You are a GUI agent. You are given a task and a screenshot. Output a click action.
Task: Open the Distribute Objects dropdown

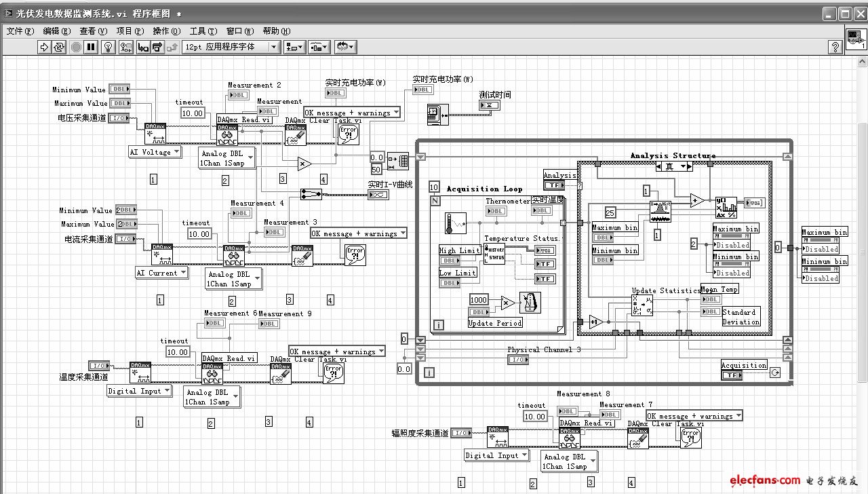click(x=319, y=47)
